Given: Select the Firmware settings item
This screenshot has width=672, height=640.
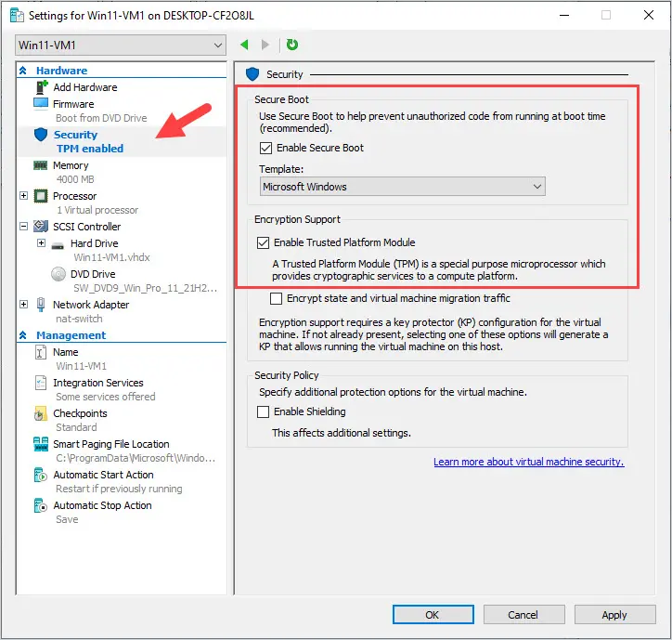Looking at the screenshot, I should point(73,104).
